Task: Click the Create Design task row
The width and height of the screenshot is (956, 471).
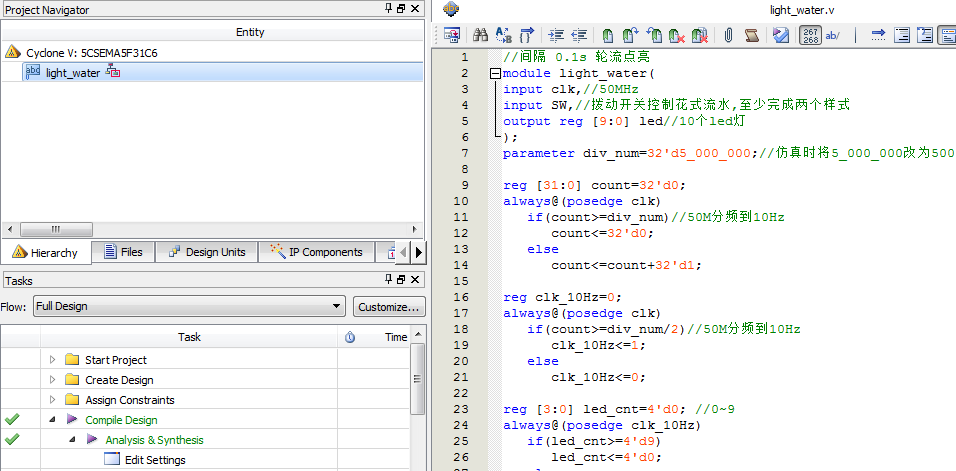Action: click(x=119, y=380)
